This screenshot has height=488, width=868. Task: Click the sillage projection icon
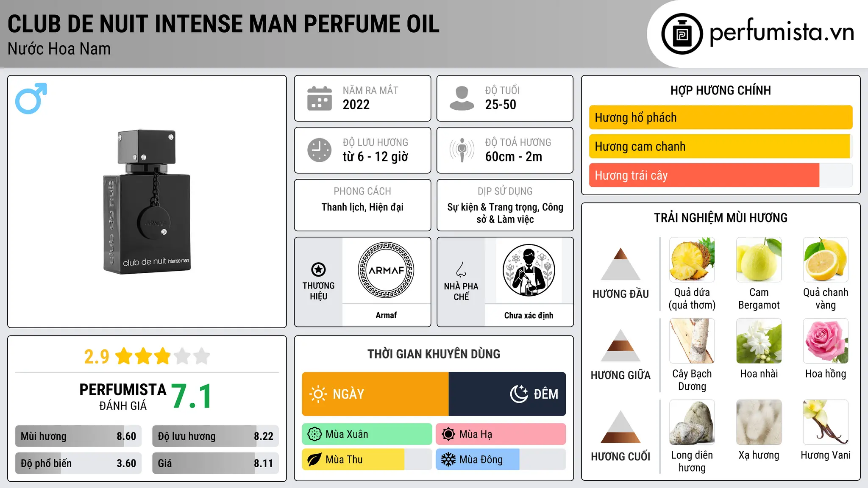pyautogui.click(x=462, y=150)
